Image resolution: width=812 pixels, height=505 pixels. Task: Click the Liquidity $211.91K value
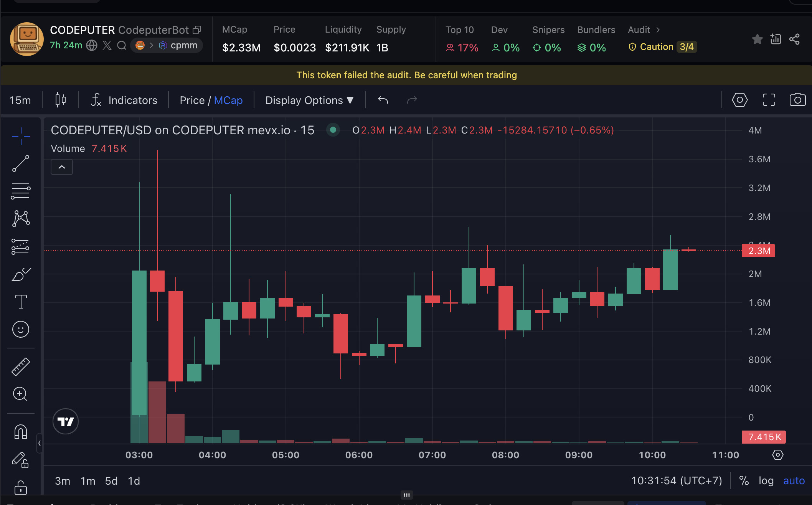pyautogui.click(x=347, y=48)
